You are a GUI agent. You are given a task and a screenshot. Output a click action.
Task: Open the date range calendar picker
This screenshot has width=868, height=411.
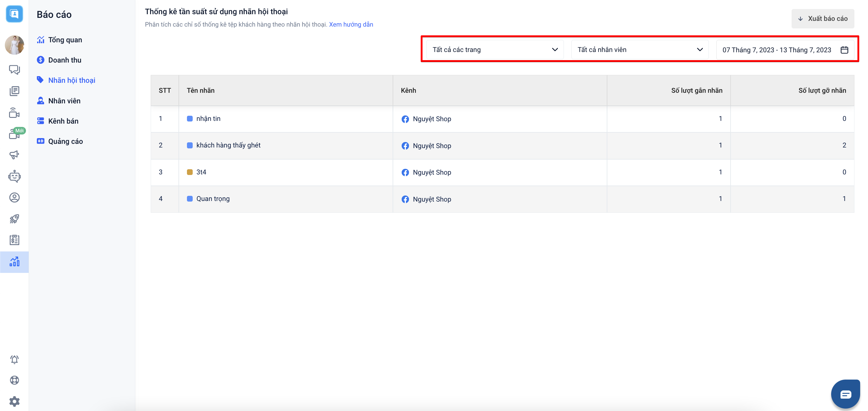[x=785, y=50]
